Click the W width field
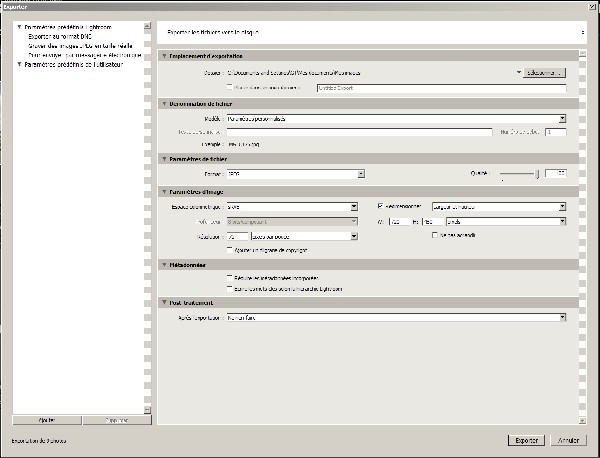 click(399, 222)
